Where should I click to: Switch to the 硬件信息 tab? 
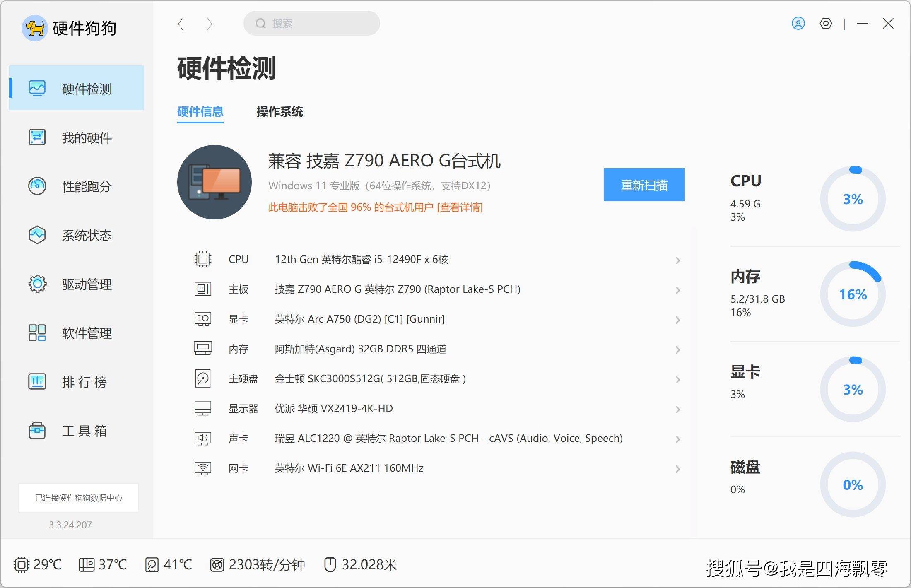[200, 111]
